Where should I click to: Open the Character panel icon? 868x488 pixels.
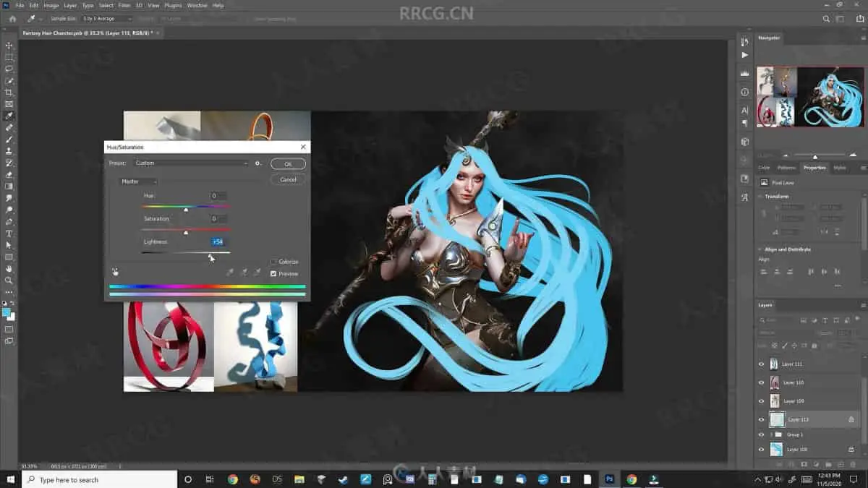click(745, 111)
